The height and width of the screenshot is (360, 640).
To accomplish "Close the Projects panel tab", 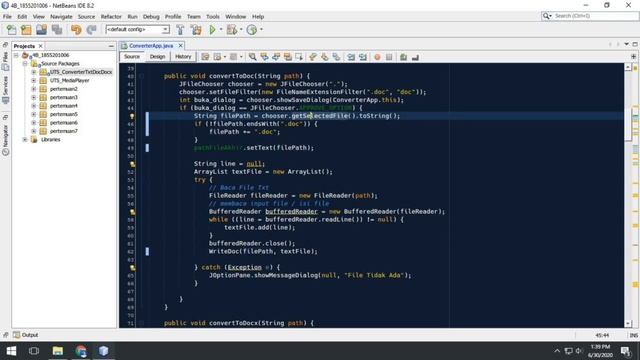I will coord(40,46).
